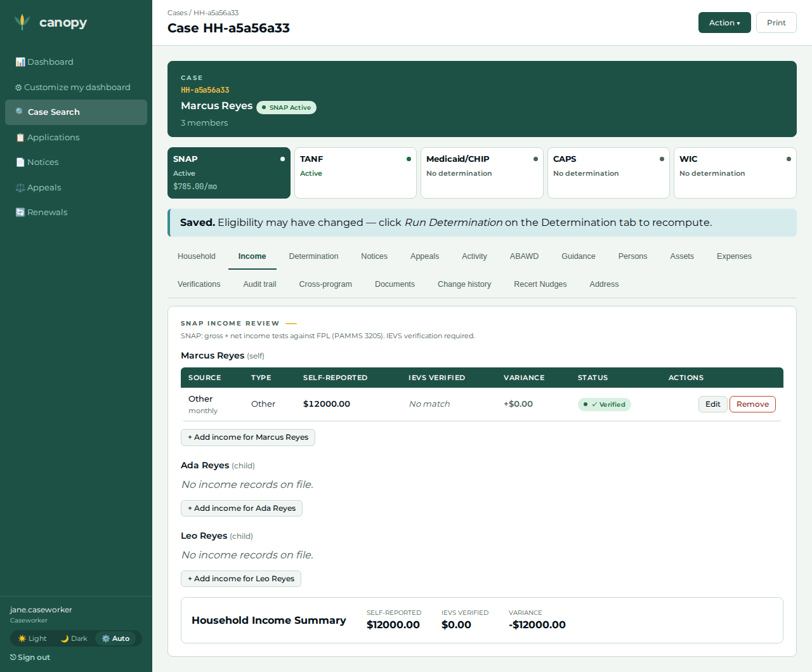Open the Determination tab
This screenshot has height=672, width=812.
point(313,256)
